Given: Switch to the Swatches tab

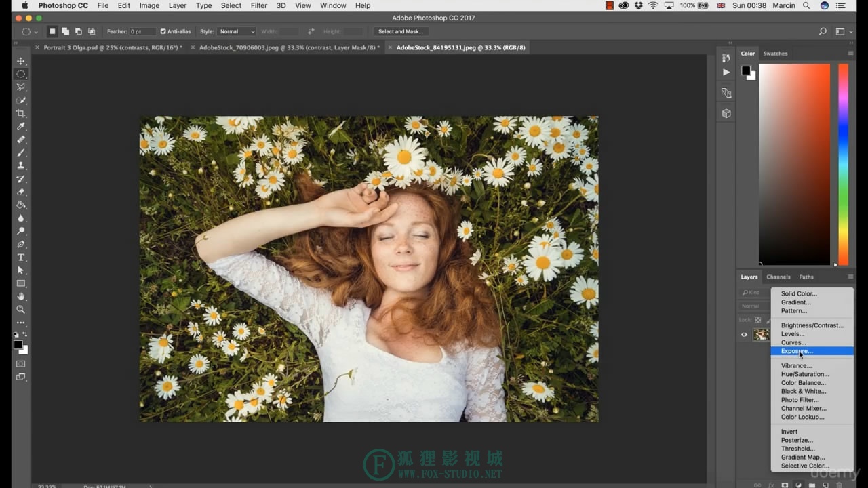Looking at the screenshot, I should [775, 54].
